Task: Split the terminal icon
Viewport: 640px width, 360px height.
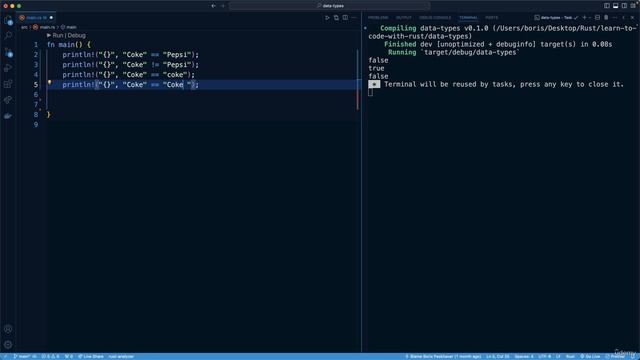Action: [598, 18]
